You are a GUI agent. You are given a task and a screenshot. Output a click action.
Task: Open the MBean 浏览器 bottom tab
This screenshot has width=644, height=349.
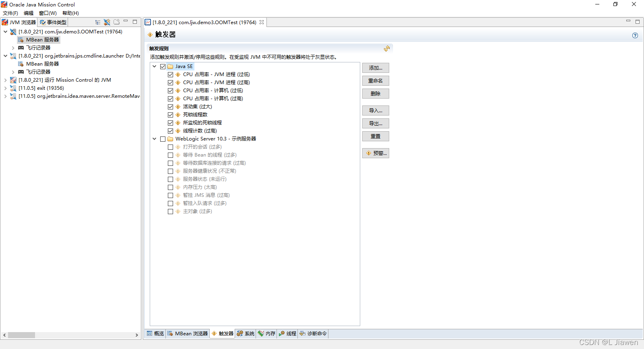pyautogui.click(x=188, y=334)
